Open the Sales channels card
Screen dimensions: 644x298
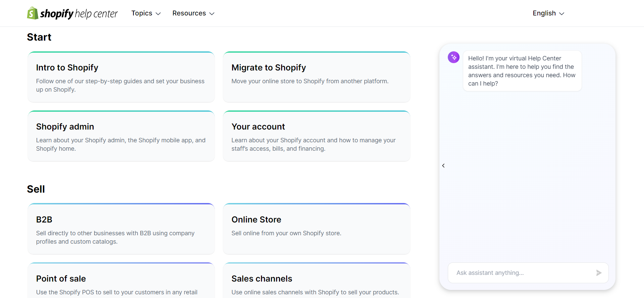coord(316,280)
